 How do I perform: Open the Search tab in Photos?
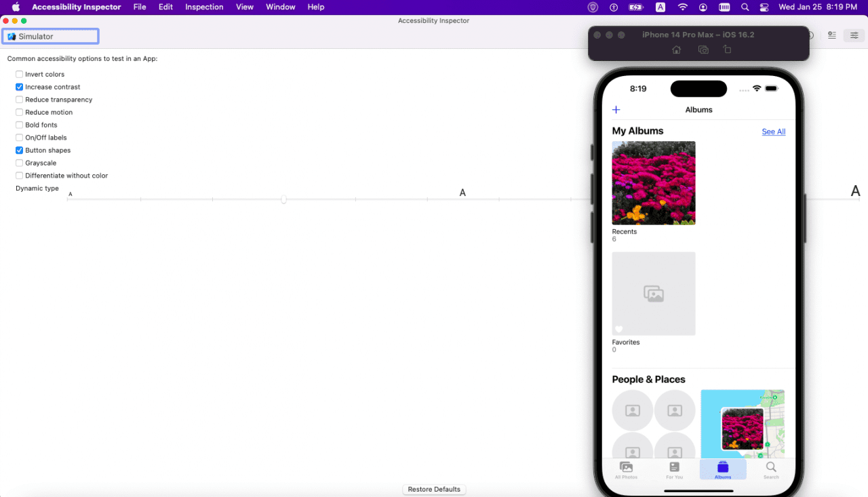point(771,470)
